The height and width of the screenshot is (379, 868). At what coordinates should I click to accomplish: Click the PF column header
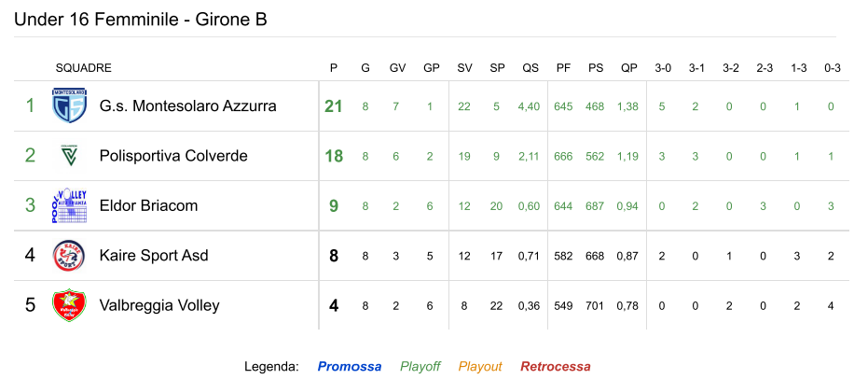point(563,68)
